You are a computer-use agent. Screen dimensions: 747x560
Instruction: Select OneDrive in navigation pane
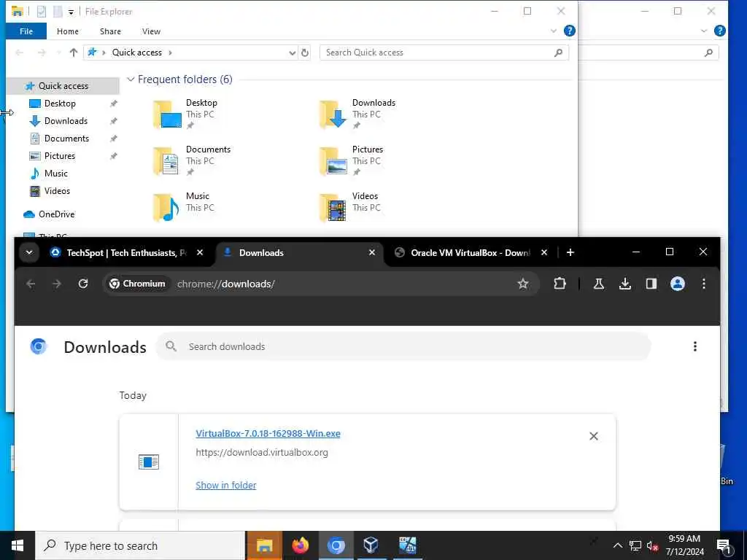click(56, 214)
